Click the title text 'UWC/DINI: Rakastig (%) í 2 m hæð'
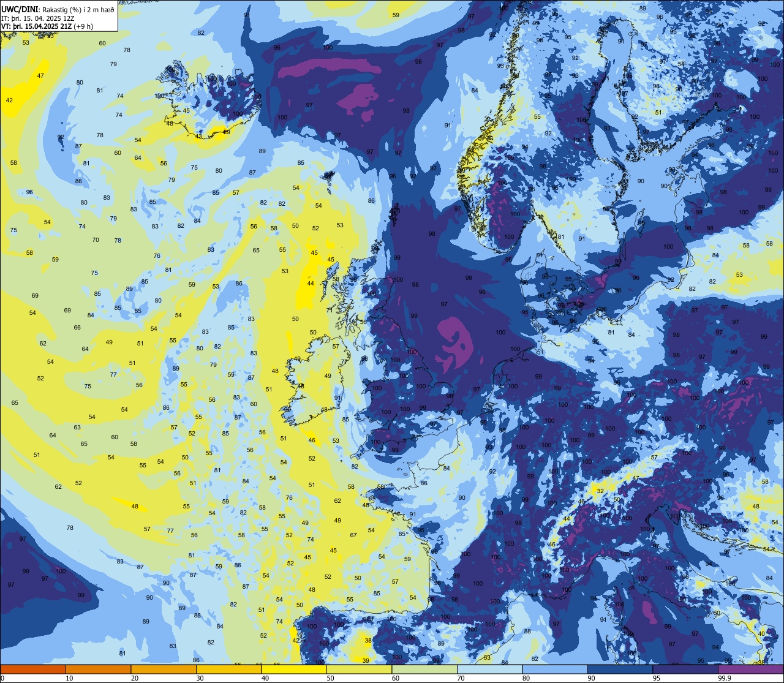This screenshot has width=784, height=683. [58, 10]
